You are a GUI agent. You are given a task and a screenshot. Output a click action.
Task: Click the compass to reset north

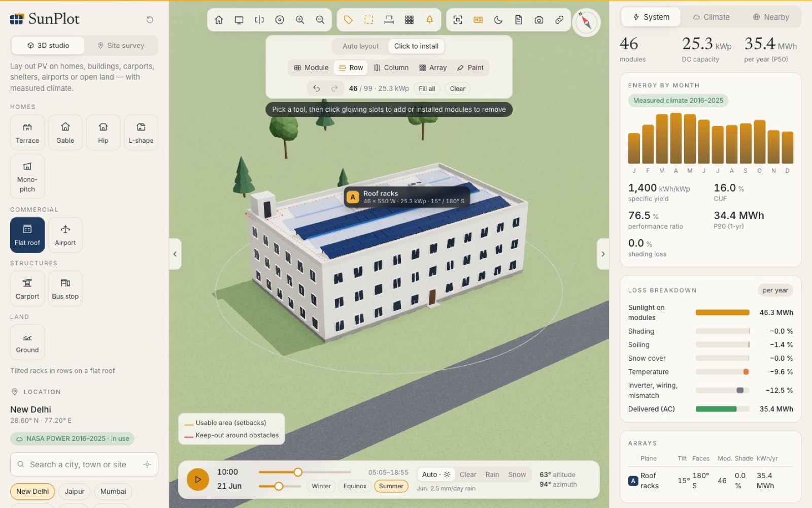point(586,22)
